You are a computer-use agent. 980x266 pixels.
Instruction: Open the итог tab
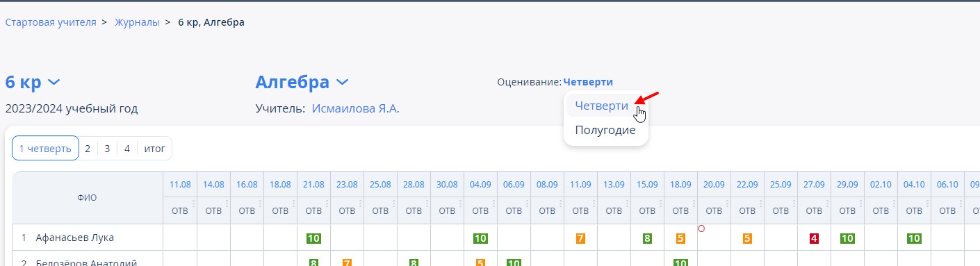click(154, 148)
